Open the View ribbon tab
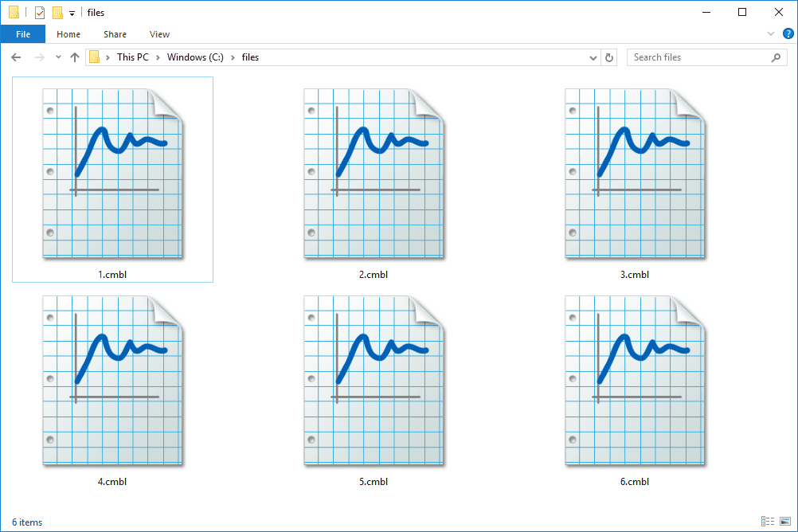 (159, 34)
